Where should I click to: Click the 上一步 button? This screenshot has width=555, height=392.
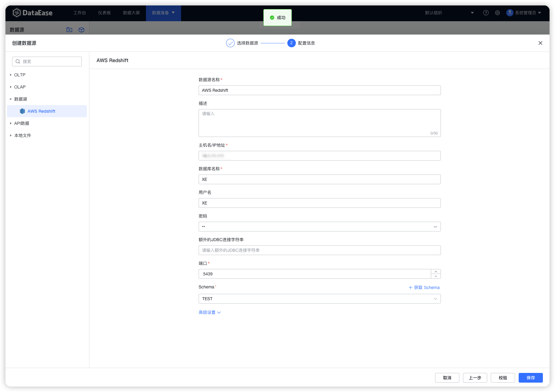click(x=475, y=378)
